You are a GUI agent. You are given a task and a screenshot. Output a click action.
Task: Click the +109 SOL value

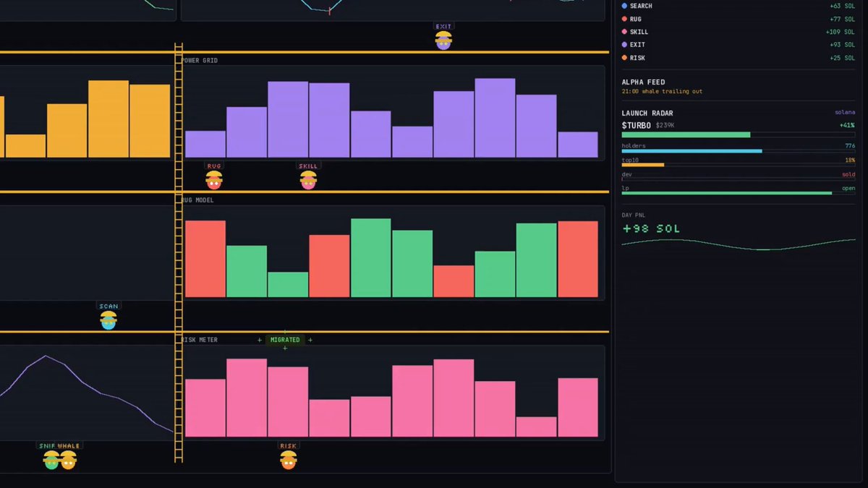pos(840,32)
